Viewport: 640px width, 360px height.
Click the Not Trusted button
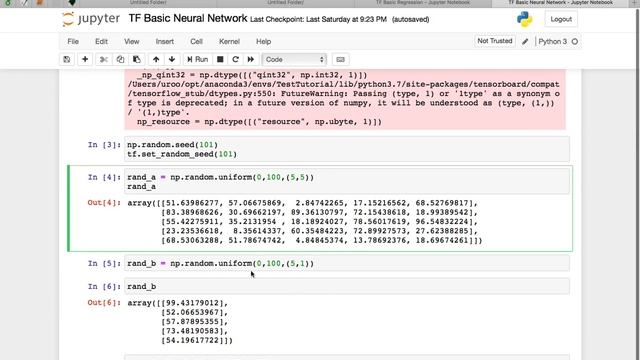(495, 41)
